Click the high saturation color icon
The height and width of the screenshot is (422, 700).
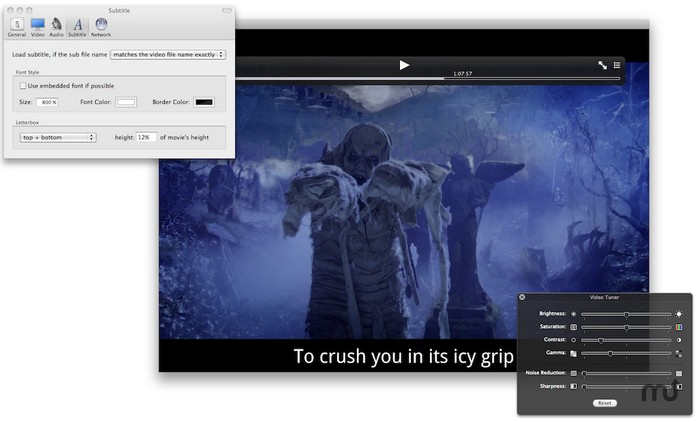(679, 327)
